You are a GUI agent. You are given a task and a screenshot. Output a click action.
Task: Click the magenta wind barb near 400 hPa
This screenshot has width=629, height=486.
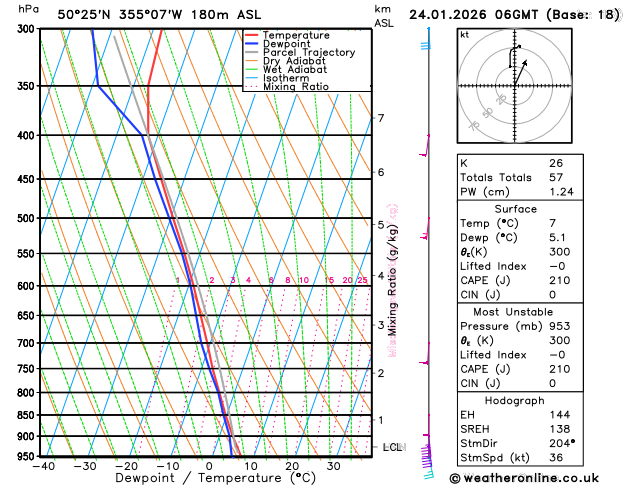point(425,146)
